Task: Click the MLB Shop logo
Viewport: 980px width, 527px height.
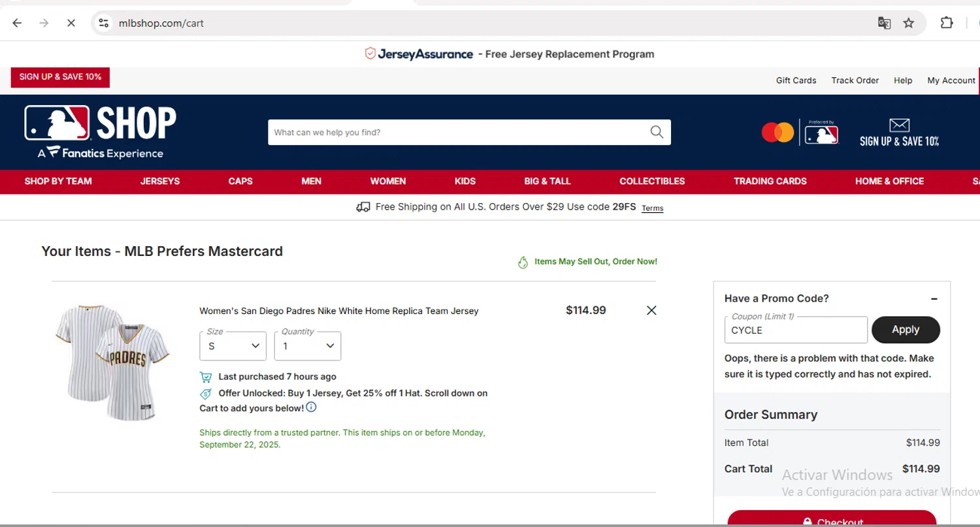Action: point(101,132)
